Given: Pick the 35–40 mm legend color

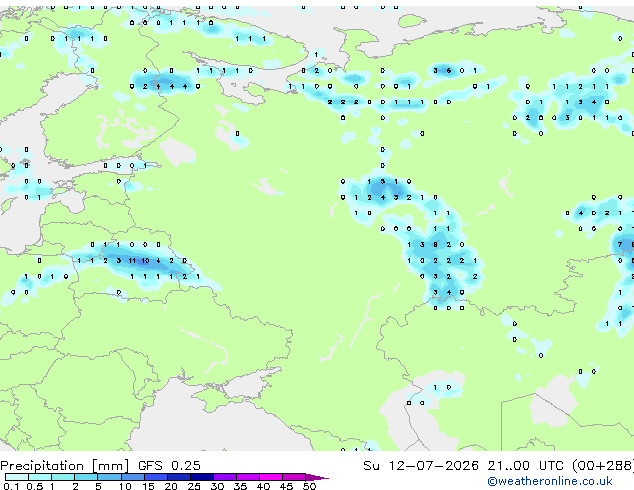Looking at the screenshot, I should (248, 477).
